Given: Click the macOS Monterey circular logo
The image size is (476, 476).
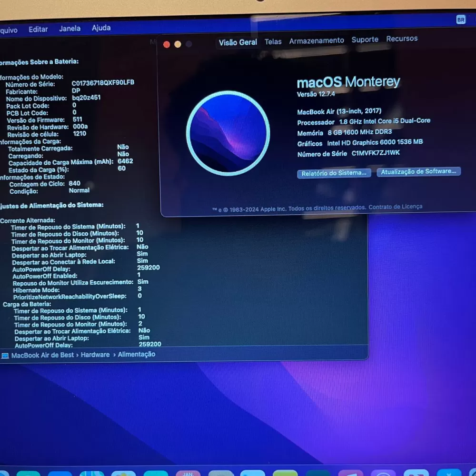Looking at the screenshot, I should point(228,133).
